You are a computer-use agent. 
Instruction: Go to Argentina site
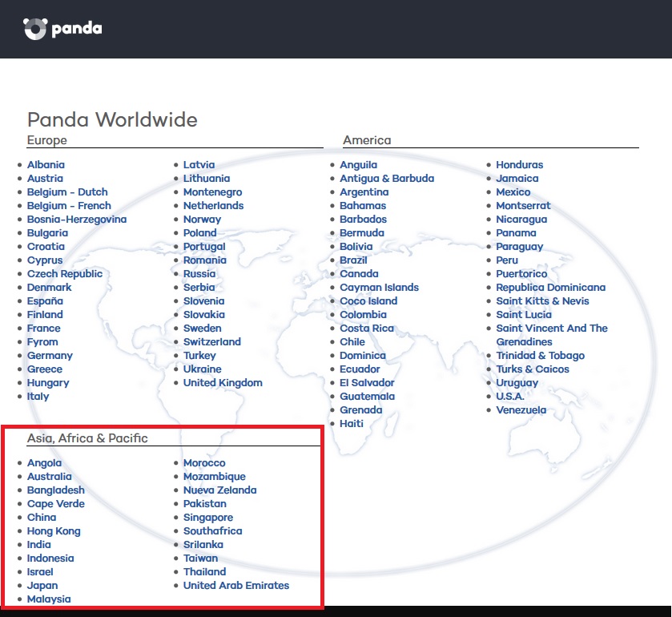[364, 192]
